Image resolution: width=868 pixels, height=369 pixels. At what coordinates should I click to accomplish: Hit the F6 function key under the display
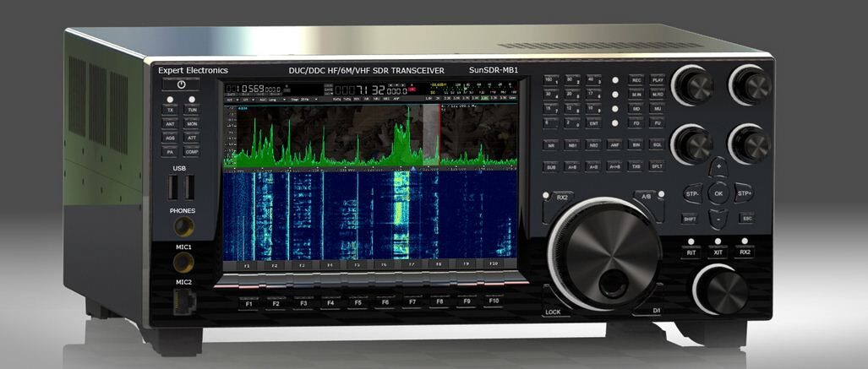coord(385,302)
